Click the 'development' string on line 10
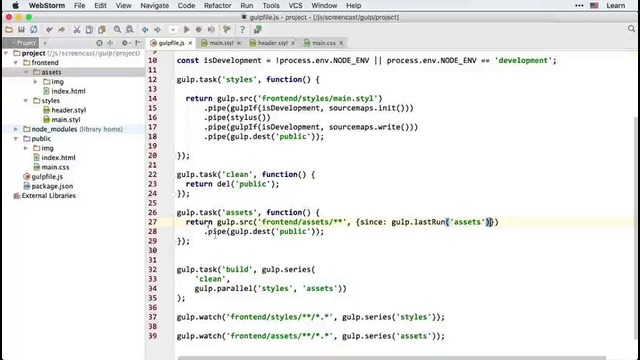Screen dimensions: 640x360 (x=523, y=60)
